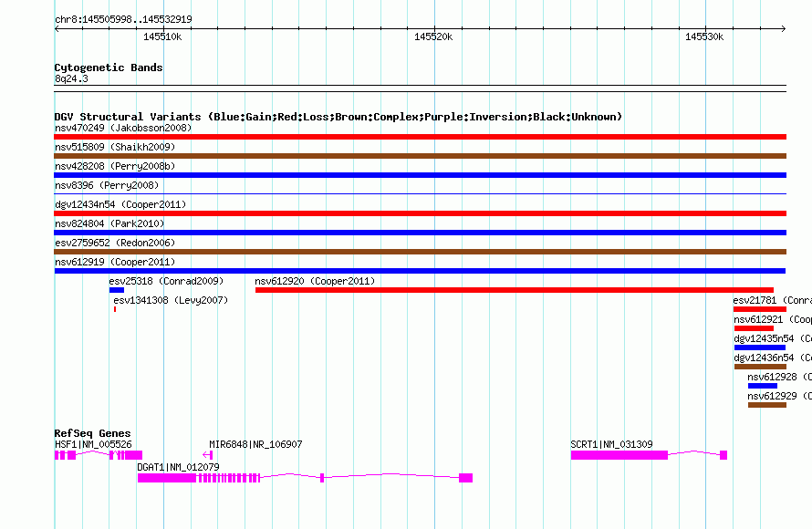The image size is (812, 529).
Task: Click the DGAT1 last exon block
Action: tap(465, 478)
